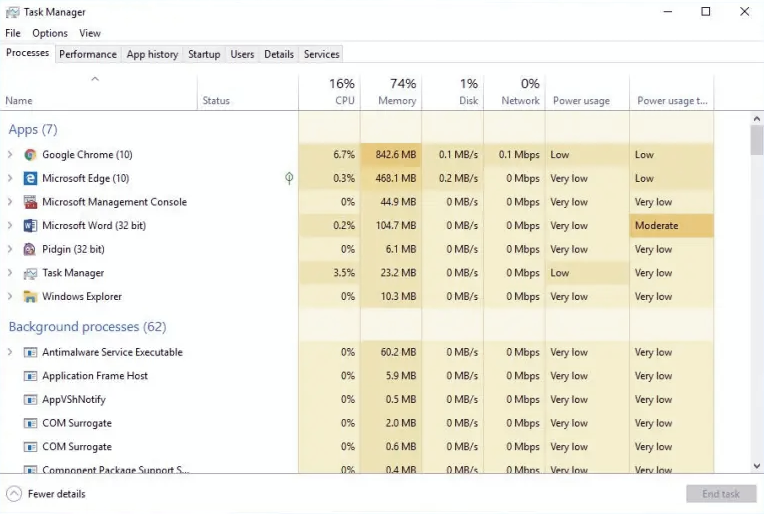Screen dimensions: 764x514
Task: Click the 3.5% CPU value for Task Manager
Action: [x=344, y=273]
